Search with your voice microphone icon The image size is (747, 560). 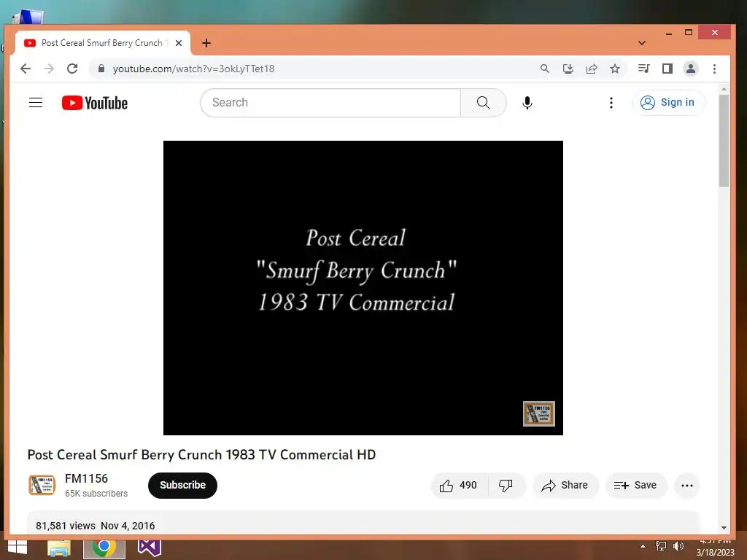[x=527, y=102]
